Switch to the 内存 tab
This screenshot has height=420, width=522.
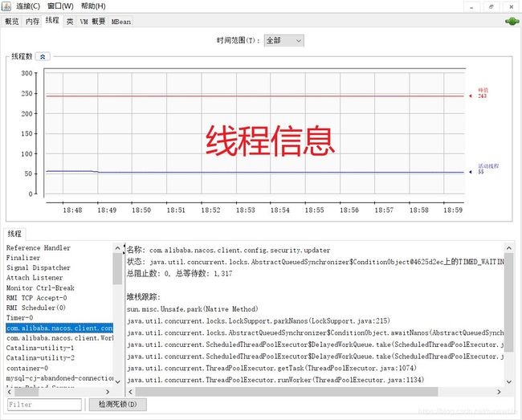[32, 22]
